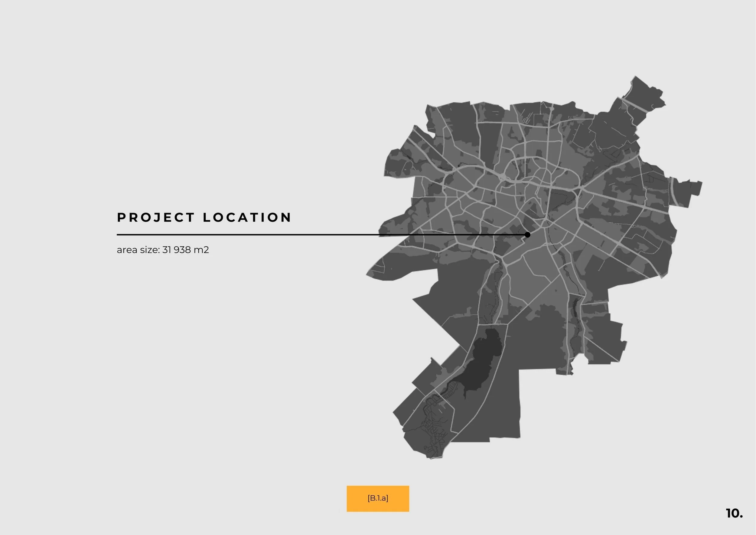Select the word PROJECT in the heading
Image resolution: width=756 pixels, height=535 pixels.
click(x=156, y=218)
